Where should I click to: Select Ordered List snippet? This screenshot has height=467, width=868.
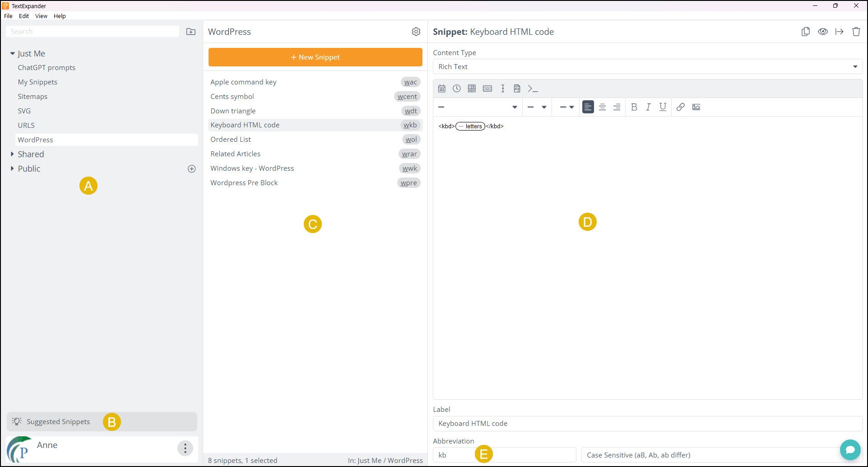pyautogui.click(x=315, y=140)
